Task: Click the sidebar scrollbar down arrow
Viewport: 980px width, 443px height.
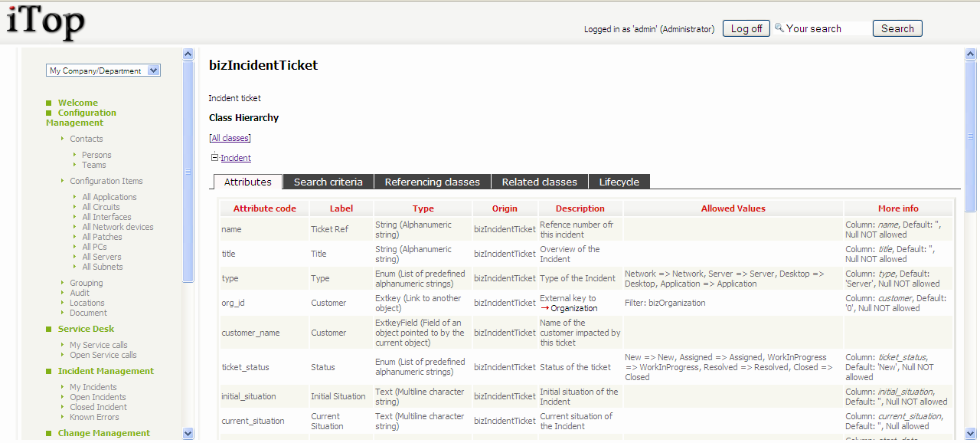Action: pyautogui.click(x=188, y=434)
